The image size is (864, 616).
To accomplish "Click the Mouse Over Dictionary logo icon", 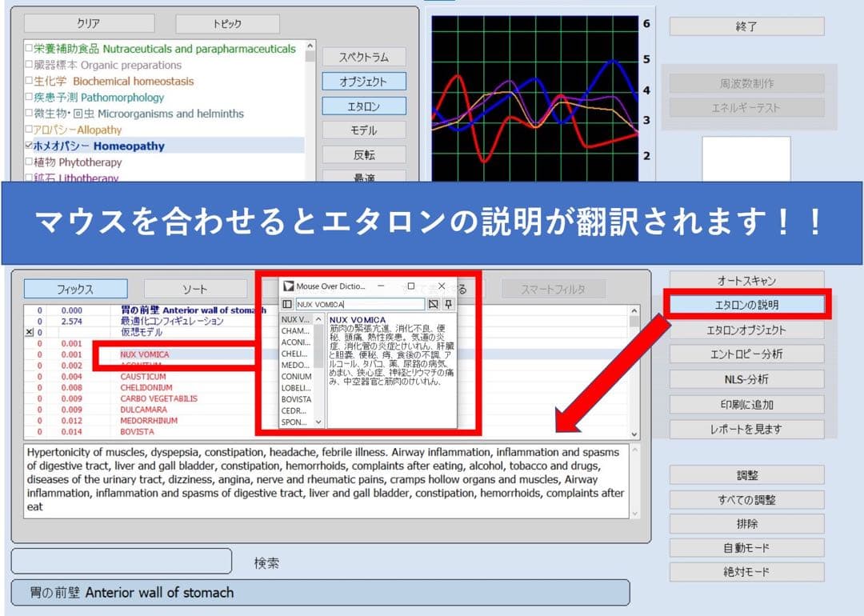I will (290, 286).
